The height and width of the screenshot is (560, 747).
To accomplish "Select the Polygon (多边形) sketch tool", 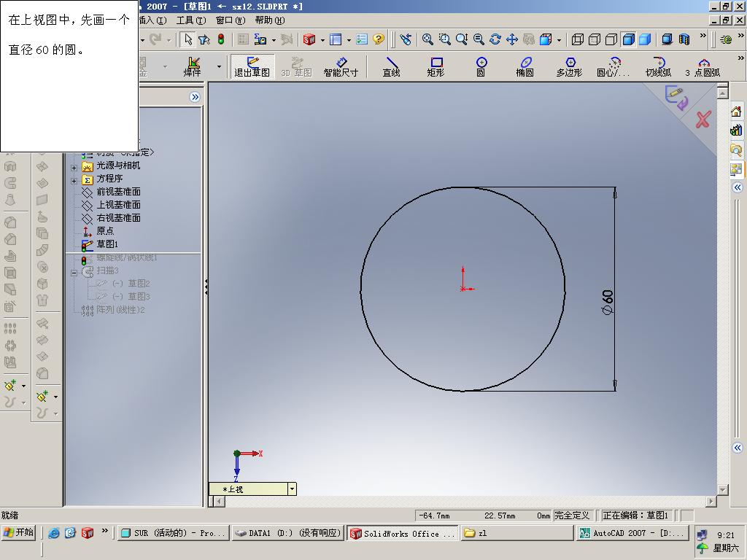I will 569,66.
